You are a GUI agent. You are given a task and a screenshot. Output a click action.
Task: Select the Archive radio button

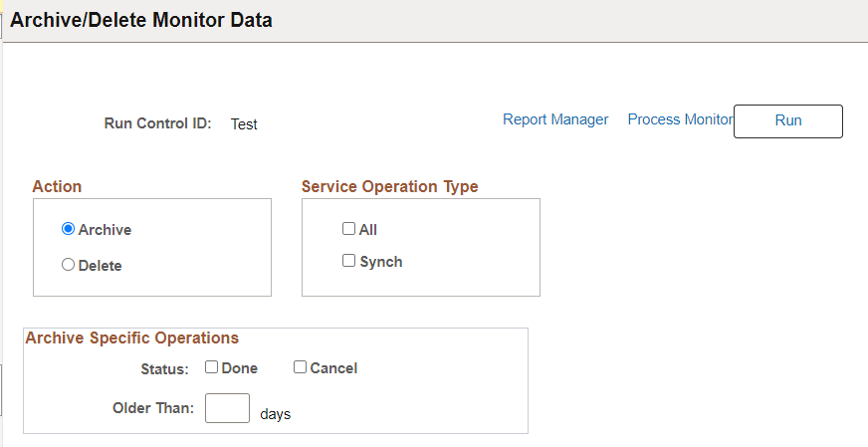point(69,229)
